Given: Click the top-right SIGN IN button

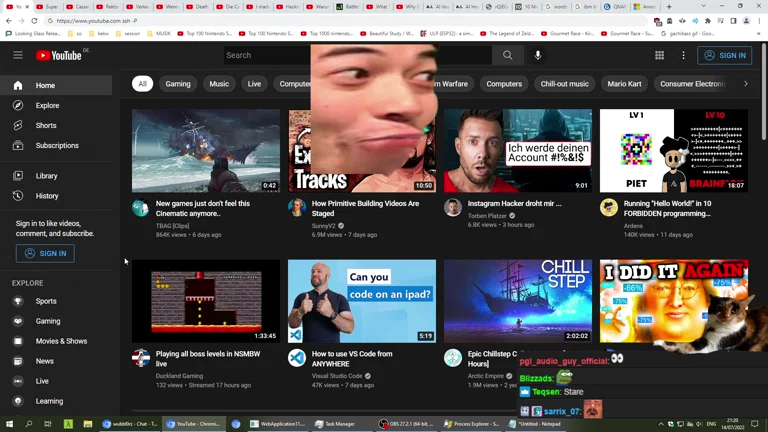Looking at the screenshot, I should [x=724, y=55].
